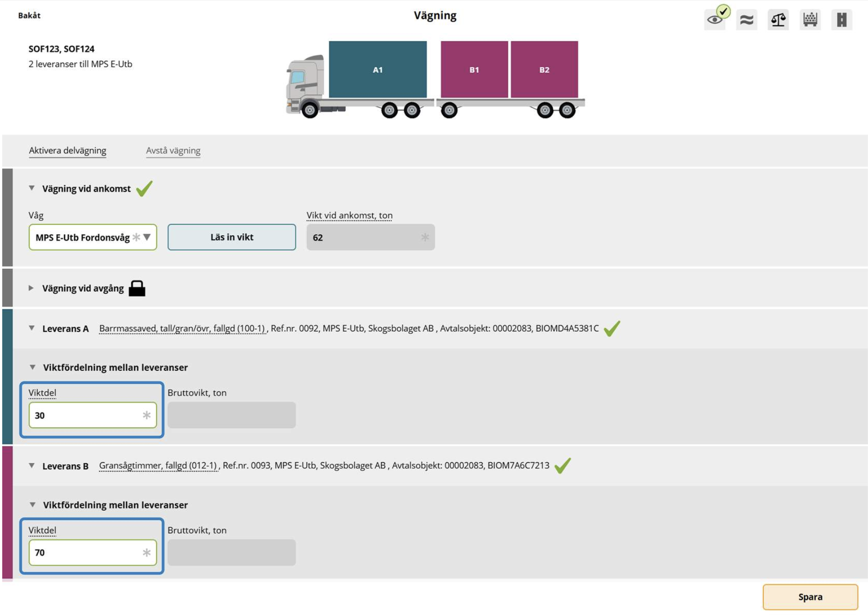Viewport: 868px width, 615px height.
Task: Click the Viktdel label under Leverans A
Action: [x=42, y=393]
